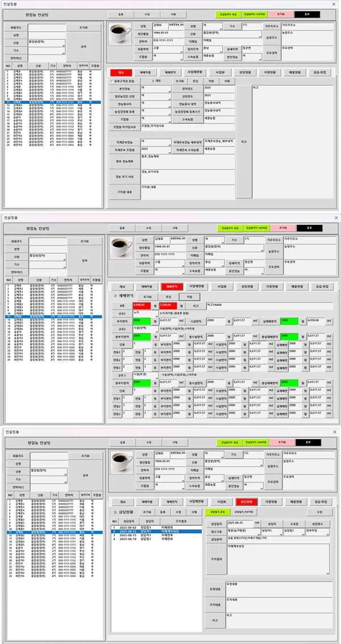Viewport: 341px width, 644px height.
Task: Click the header 삭제 button in top window
Action: click(173, 14)
